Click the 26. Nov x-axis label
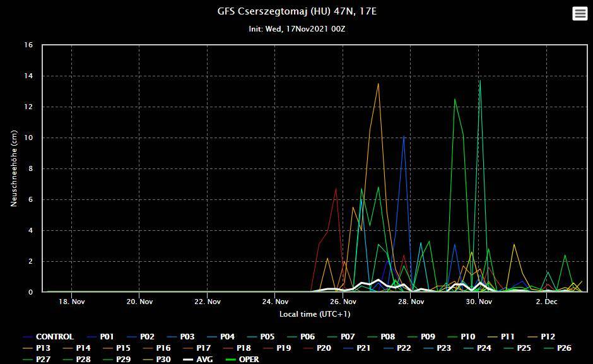Viewport: 593px width, 364px height. point(343,302)
